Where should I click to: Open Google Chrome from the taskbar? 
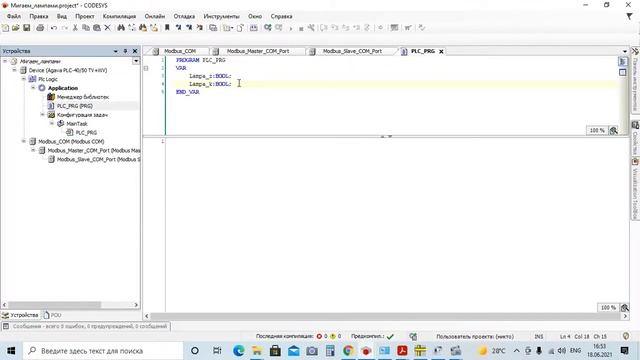click(348, 351)
